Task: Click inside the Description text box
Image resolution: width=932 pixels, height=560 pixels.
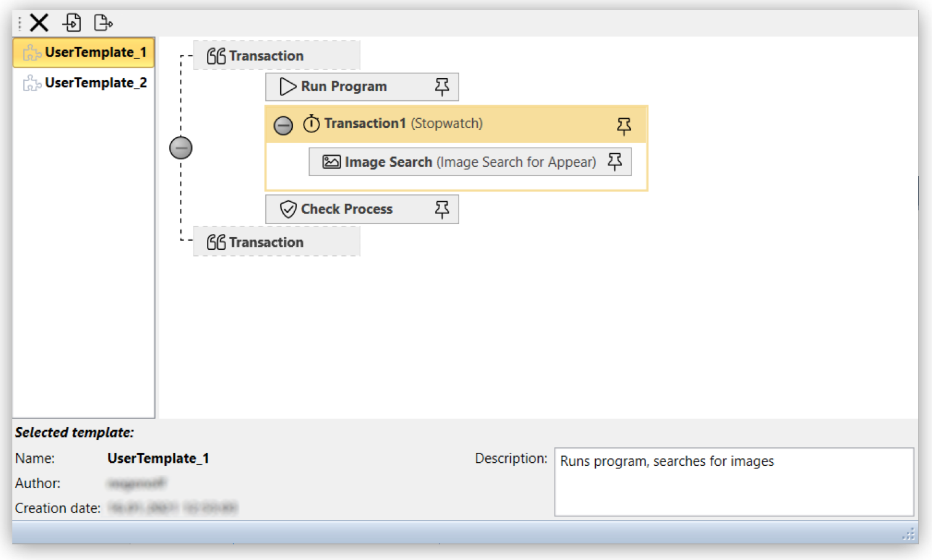Action: tap(733, 480)
